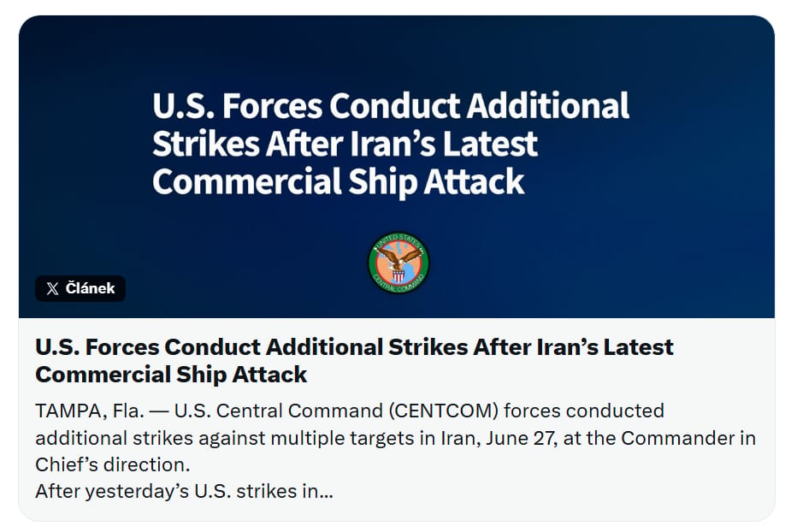Screen dimensions: 791x532
Task: Select 'Commercial Ship Attack' in the bold title
Action: tap(171, 375)
